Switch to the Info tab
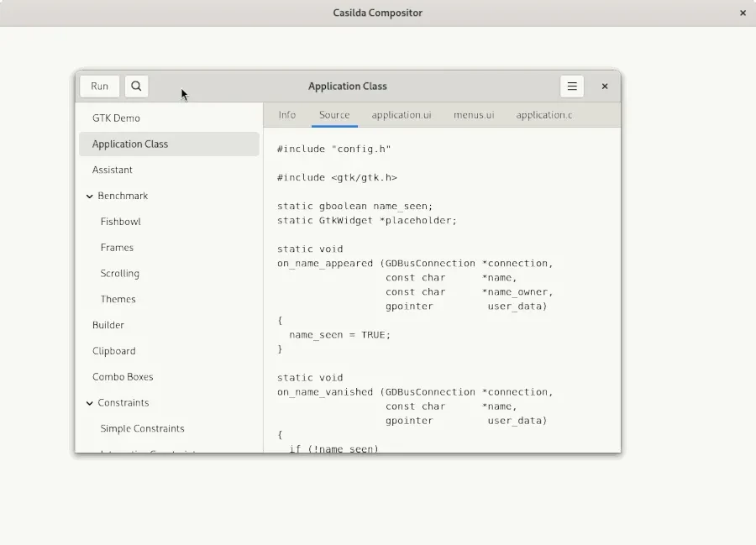The height and width of the screenshot is (545, 756). pos(287,115)
